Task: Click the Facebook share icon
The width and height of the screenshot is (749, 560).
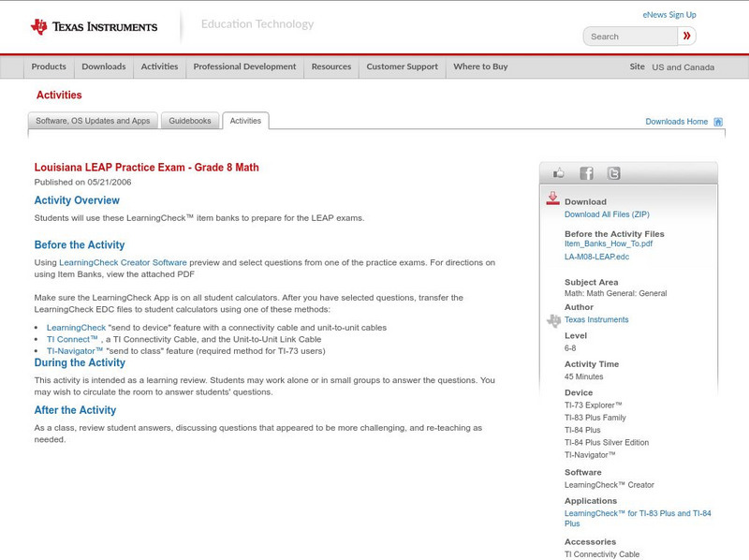Action: pyautogui.click(x=586, y=172)
